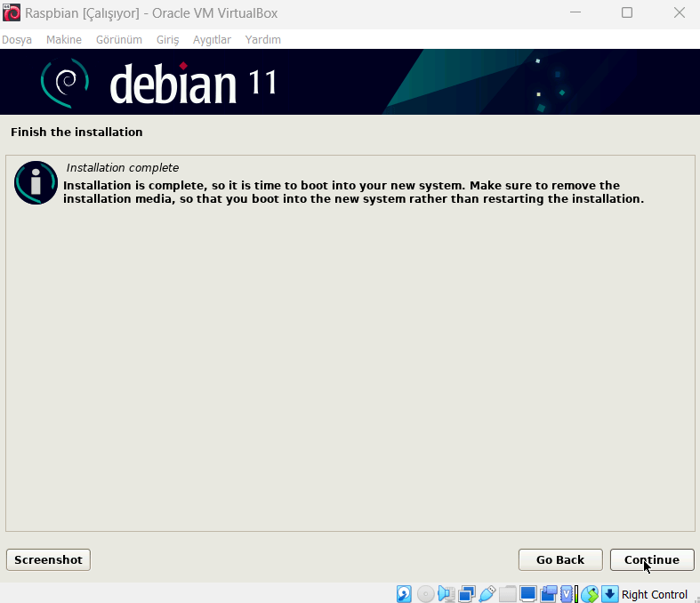700x603 pixels.
Task: Open the Görünüm menu
Action: click(119, 40)
